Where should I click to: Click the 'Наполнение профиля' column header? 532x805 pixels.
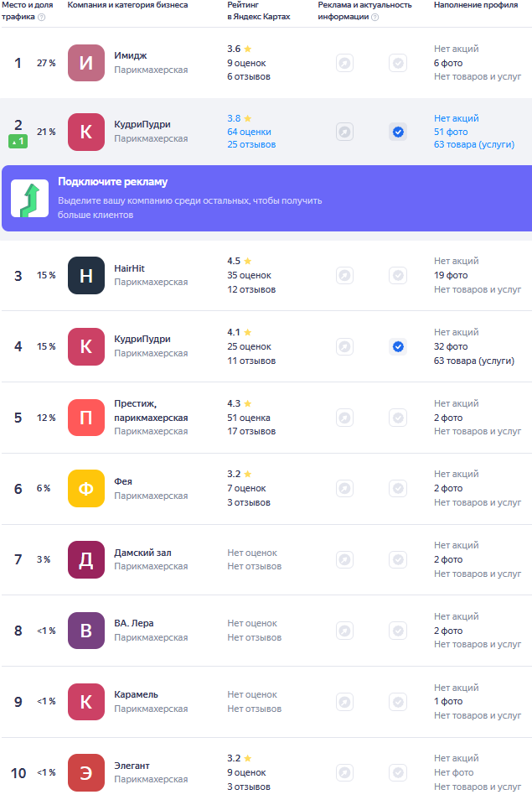[476, 5]
